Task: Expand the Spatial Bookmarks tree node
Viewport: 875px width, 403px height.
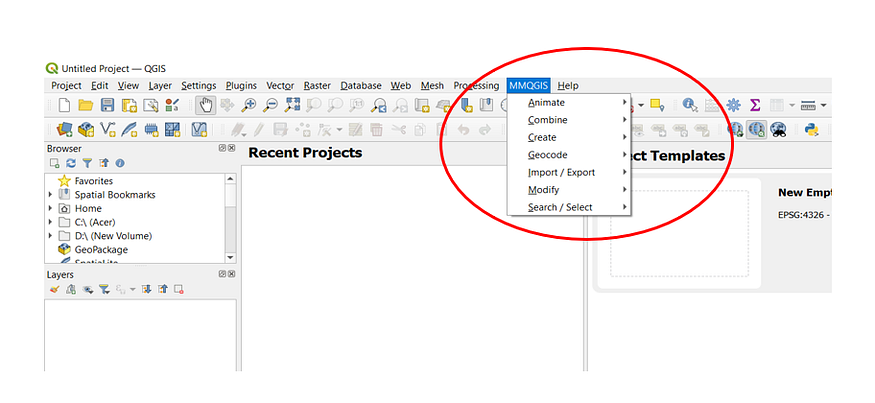Action: [50, 195]
